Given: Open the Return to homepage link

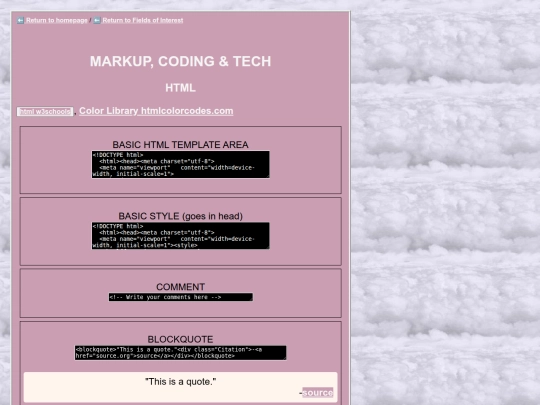Looking at the screenshot, I should click(x=57, y=20).
